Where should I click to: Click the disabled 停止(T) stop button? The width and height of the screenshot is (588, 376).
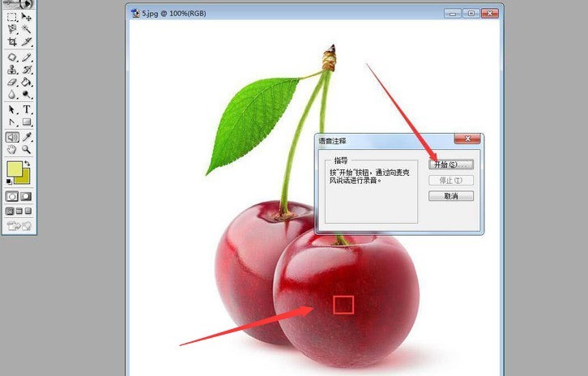click(451, 181)
